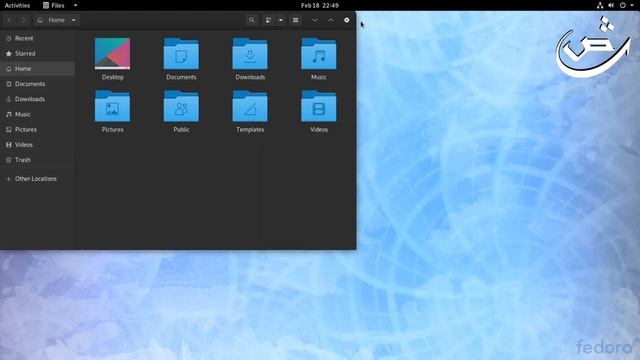This screenshot has height=360, width=640.
Task: Select Videos in sidebar
Action: point(38,145)
